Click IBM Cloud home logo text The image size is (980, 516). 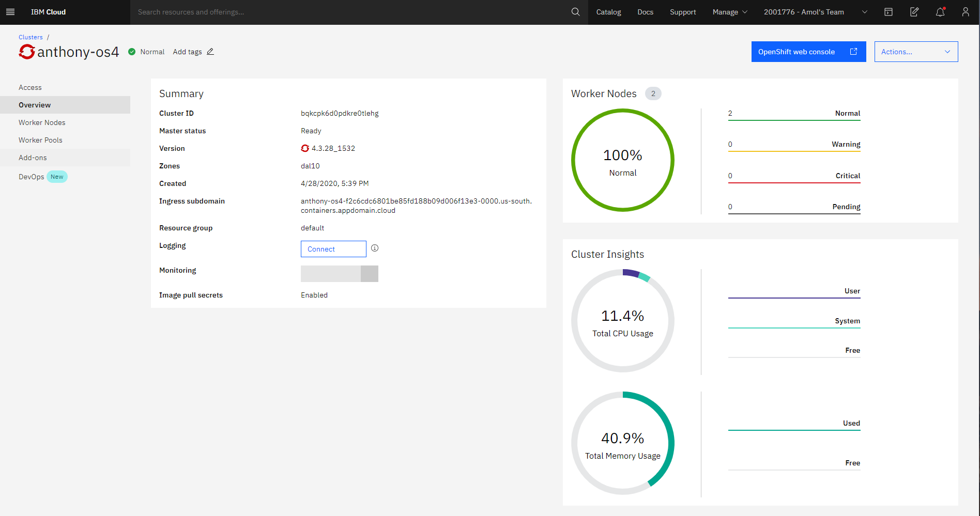point(48,12)
